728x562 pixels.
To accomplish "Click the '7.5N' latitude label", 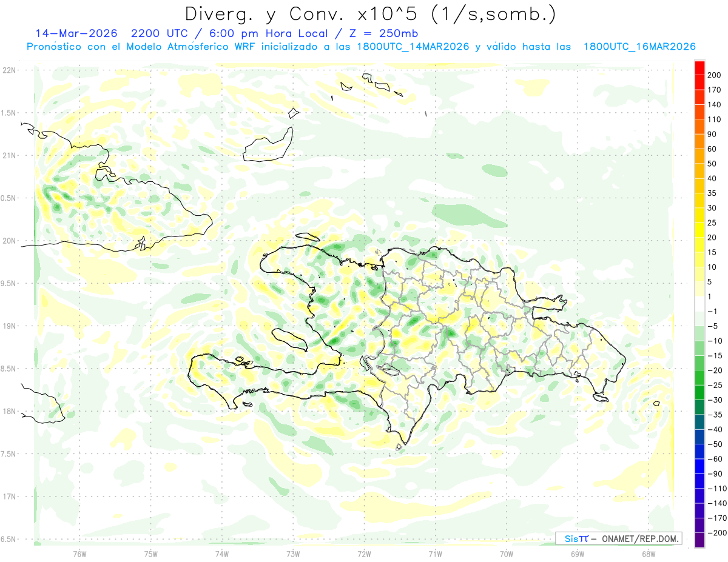I will pos(8,453).
